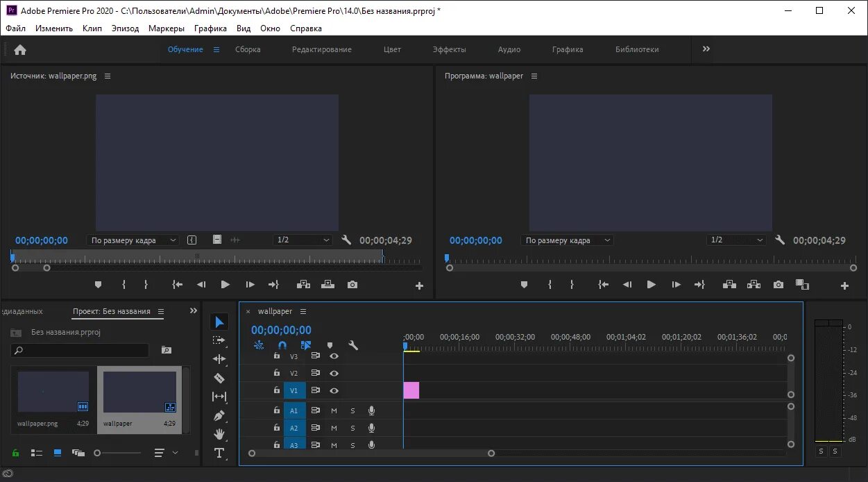Select the pink clip on V1

pos(411,390)
